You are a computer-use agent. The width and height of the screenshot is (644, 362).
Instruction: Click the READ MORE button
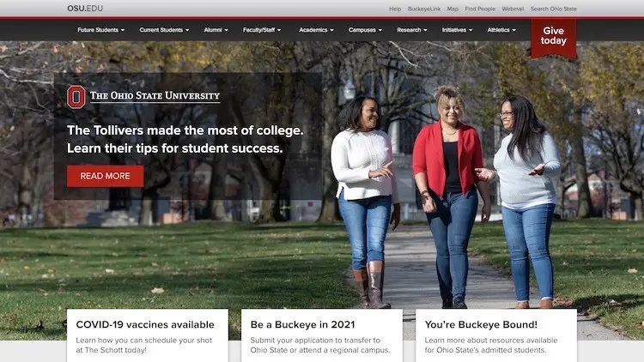pyautogui.click(x=105, y=176)
